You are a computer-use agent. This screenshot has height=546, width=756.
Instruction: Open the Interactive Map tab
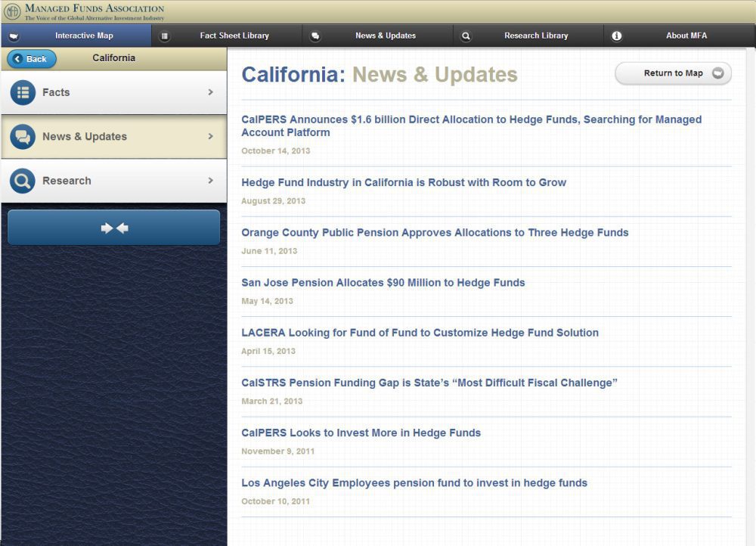click(x=76, y=36)
